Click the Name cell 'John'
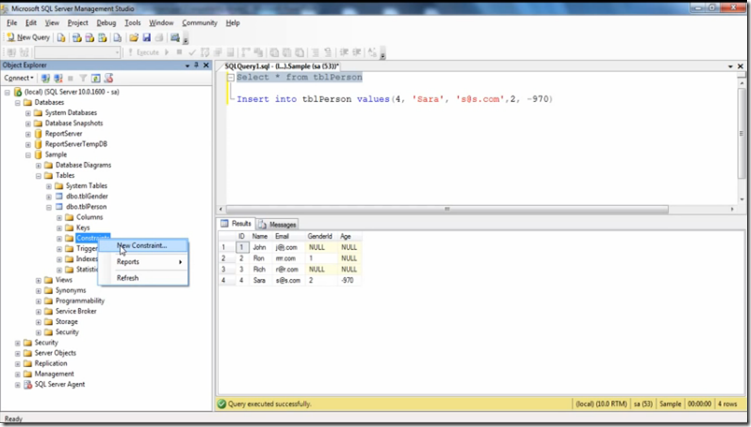This screenshot has width=751, height=427. pyautogui.click(x=260, y=247)
